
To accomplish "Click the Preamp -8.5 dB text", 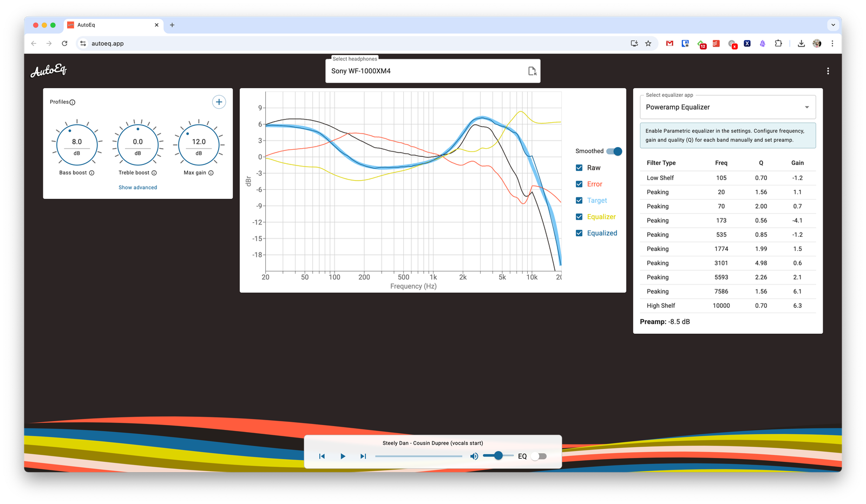I will pyautogui.click(x=665, y=322).
